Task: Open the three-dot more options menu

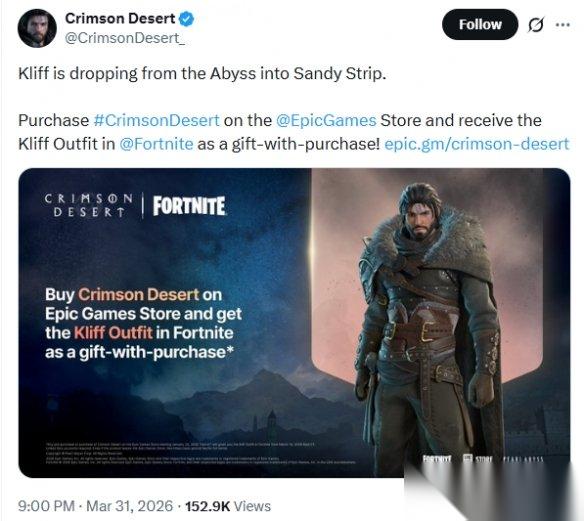Action: [562, 25]
